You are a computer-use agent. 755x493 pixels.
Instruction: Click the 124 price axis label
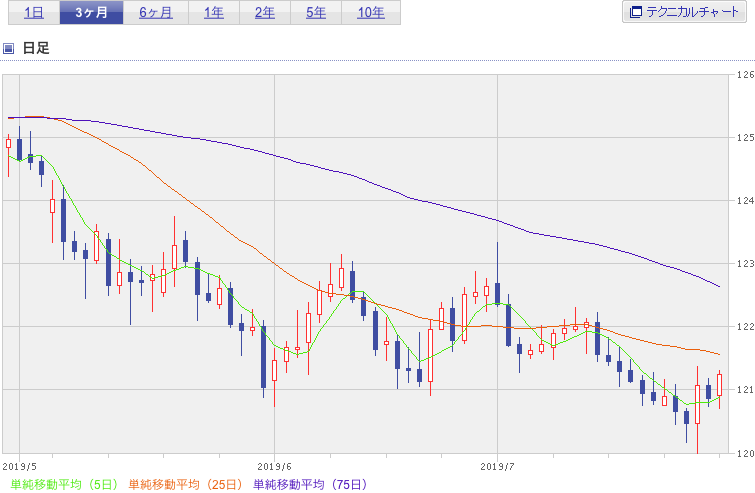click(x=745, y=201)
